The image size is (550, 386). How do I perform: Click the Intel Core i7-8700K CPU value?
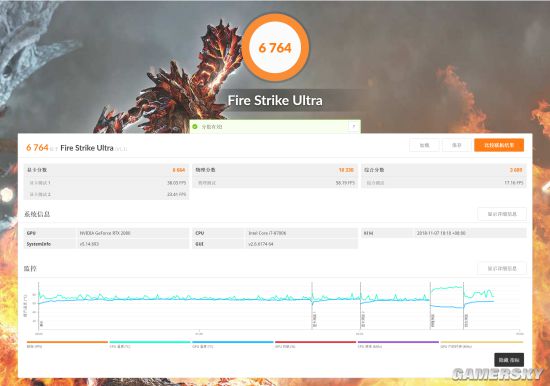point(267,233)
